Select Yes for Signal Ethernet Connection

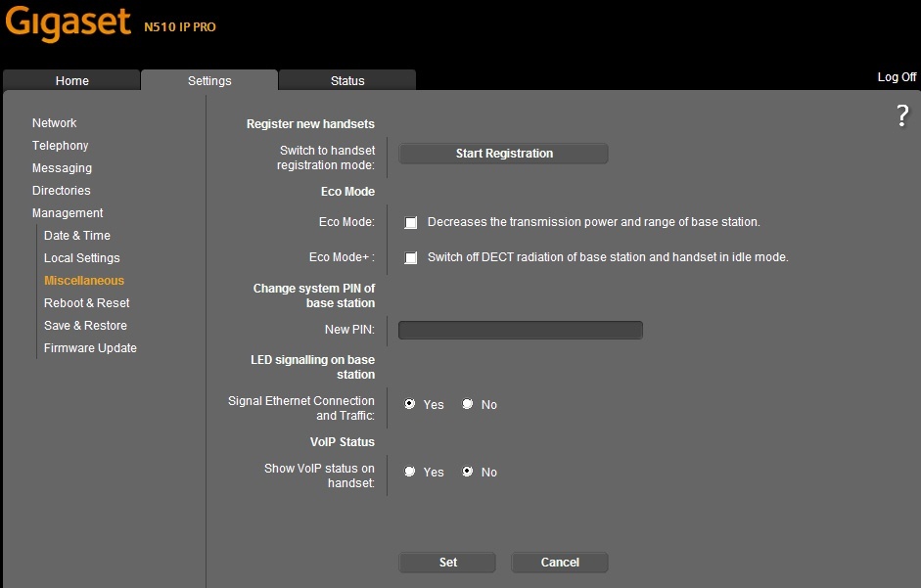[409, 404]
